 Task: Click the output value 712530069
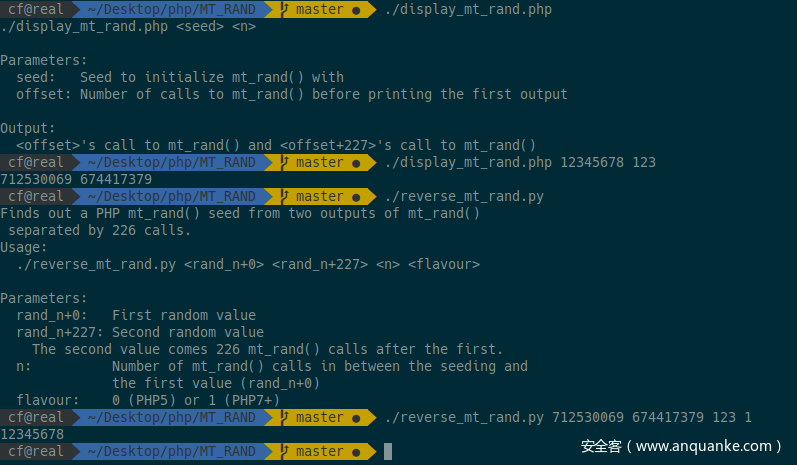[x=36, y=179]
